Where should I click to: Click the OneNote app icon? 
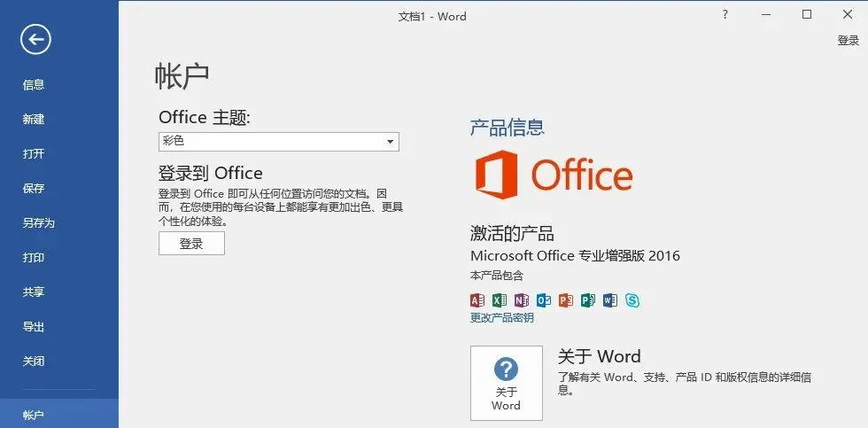point(522,300)
